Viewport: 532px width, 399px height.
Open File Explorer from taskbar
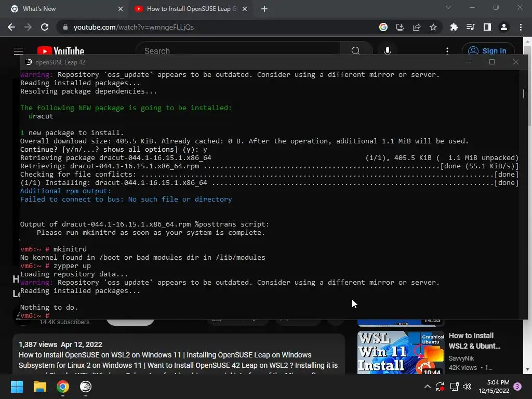tap(39, 387)
